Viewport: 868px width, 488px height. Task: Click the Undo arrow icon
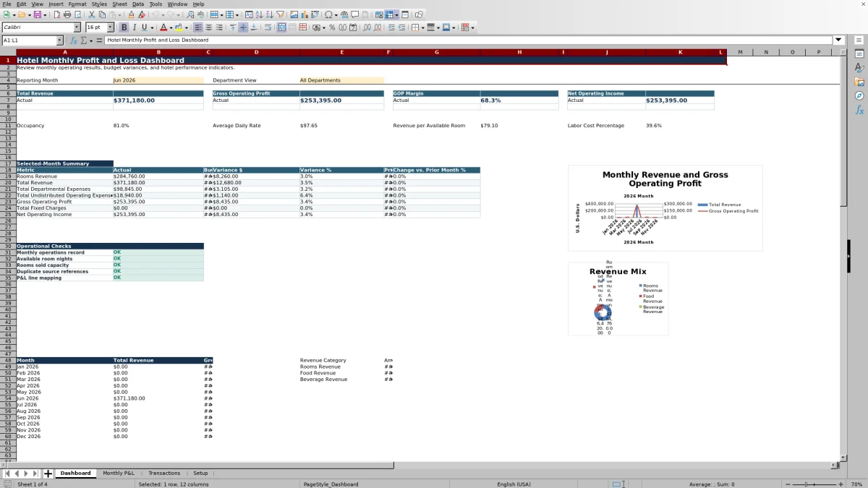click(x=155, y=14)
